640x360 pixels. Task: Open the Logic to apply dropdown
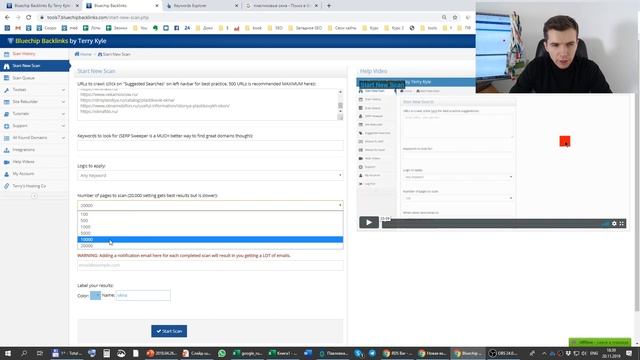coord(210,176)
